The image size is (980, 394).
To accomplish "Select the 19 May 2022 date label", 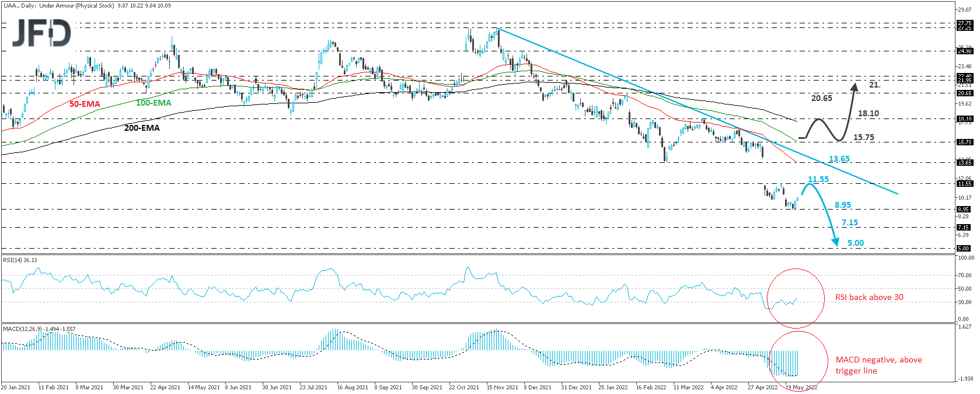I will (x=801, y=387).
